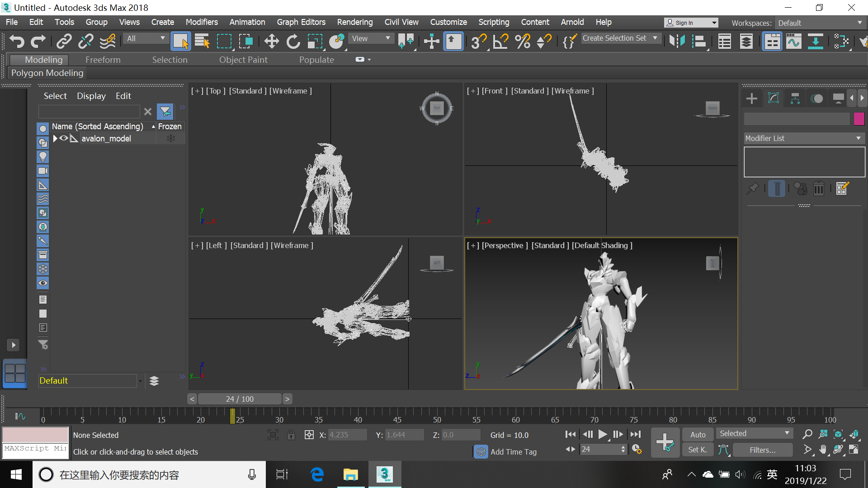This screenshot has width=868, height=488.
Task: Open the Rendering menu
Action: (x=355, y=22)
